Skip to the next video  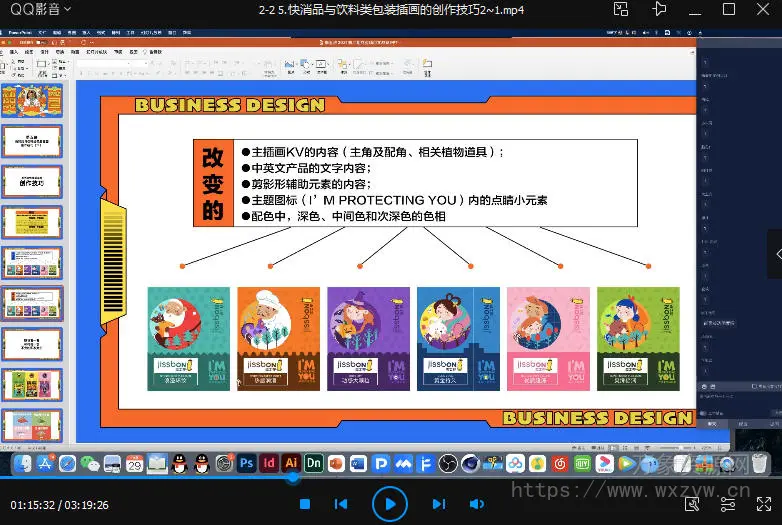[439, 504]
